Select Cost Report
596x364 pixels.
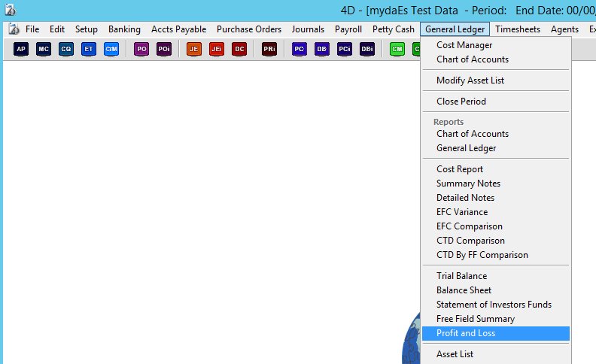click(496, 169)
